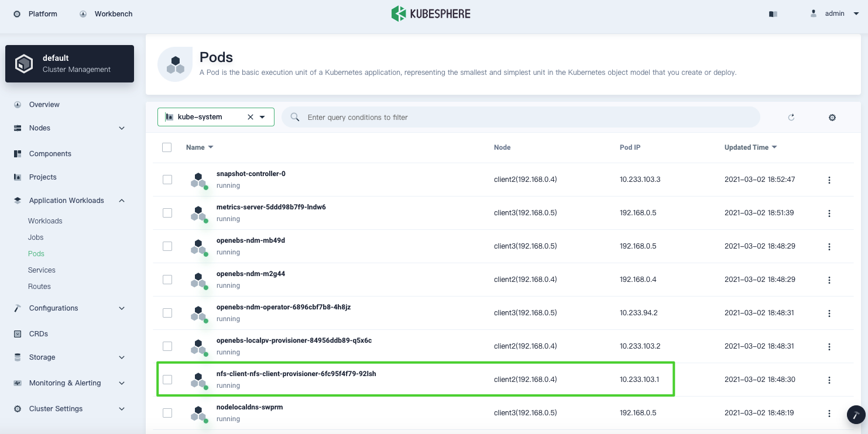Open the Platform menu

(x=36, y=13)
